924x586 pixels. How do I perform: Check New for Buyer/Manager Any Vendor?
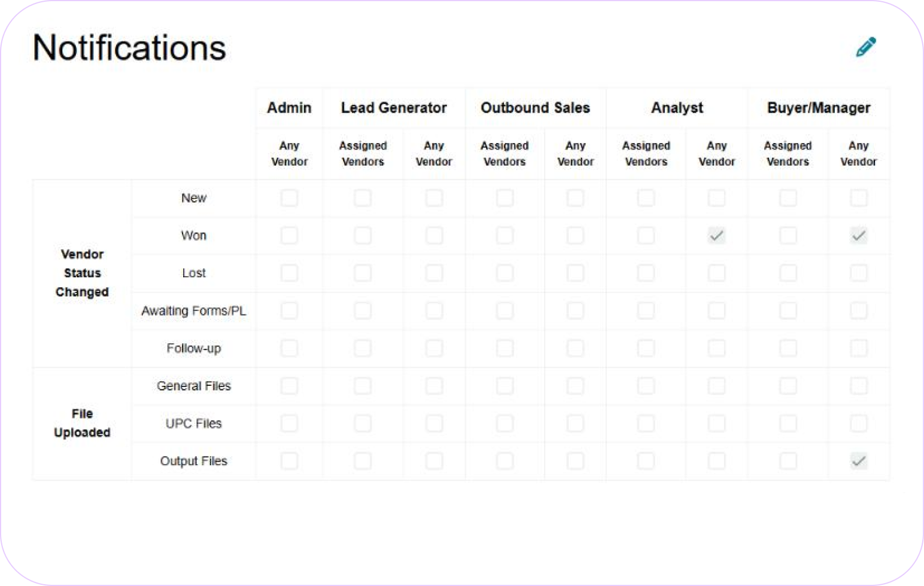click(858, 198)
